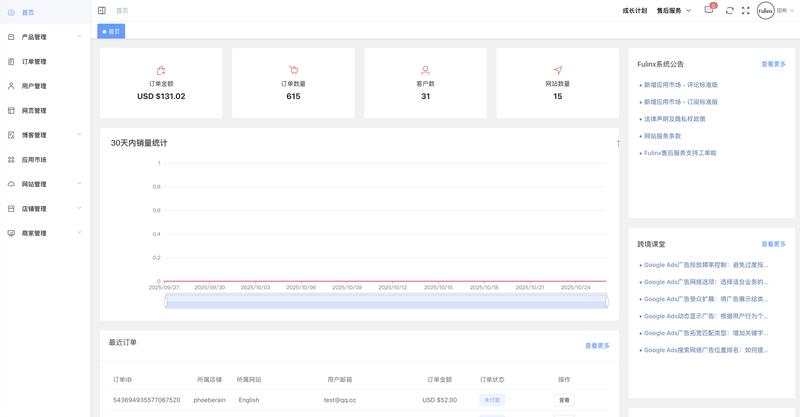Open 用户管理 in the sidebar
This screenshot has width=800, height=417.
34,86
